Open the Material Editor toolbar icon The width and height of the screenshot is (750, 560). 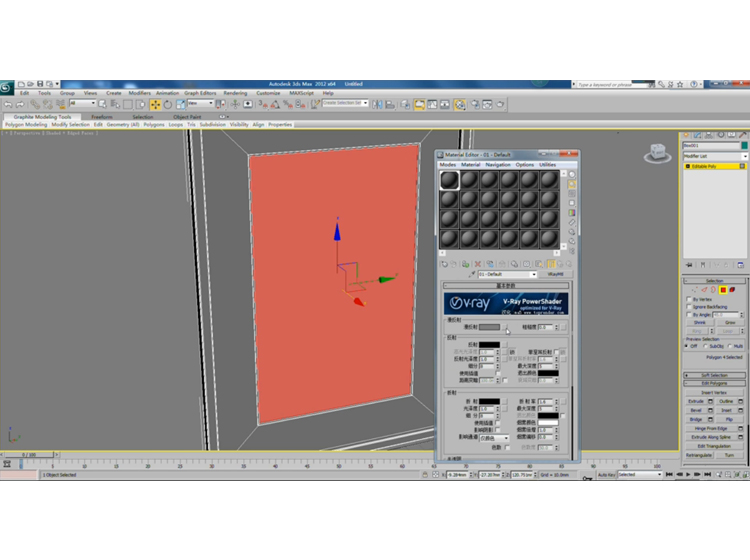[459, 104]
